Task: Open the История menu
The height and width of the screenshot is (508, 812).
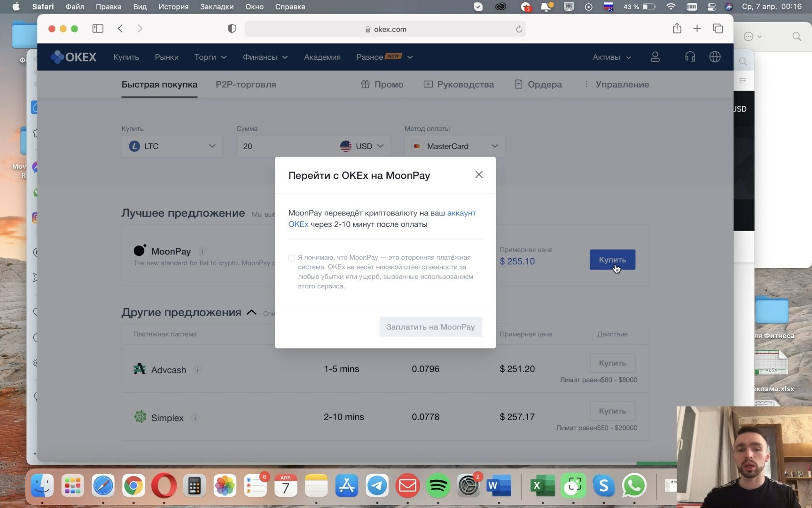Action: [173, 7]
